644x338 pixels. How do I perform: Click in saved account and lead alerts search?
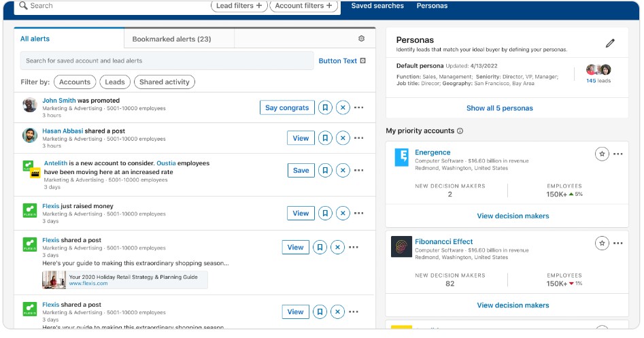[167, 61]
